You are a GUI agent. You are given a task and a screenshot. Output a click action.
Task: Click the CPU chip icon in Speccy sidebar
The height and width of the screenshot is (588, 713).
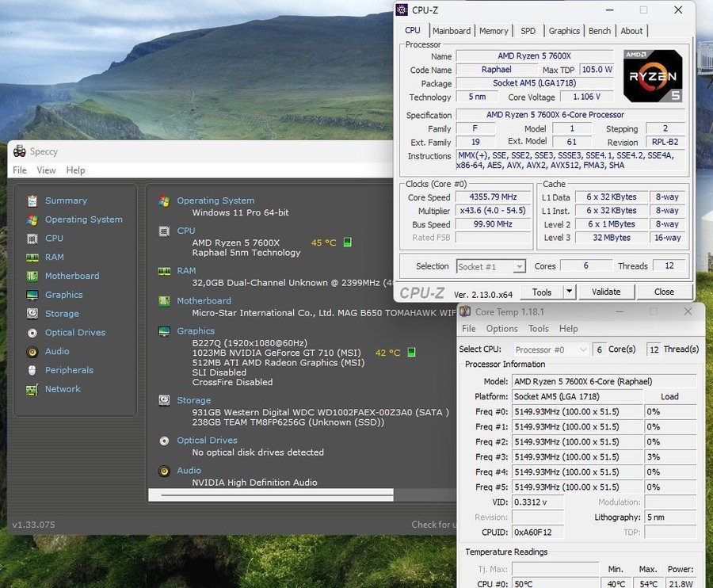(x=32, y=239)
